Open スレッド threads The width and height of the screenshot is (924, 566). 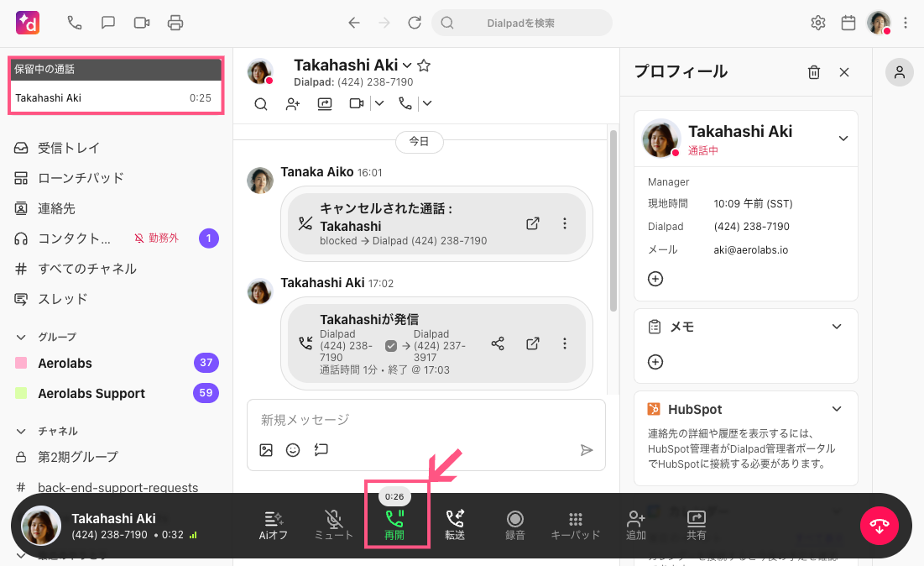[x=50, y=299]
